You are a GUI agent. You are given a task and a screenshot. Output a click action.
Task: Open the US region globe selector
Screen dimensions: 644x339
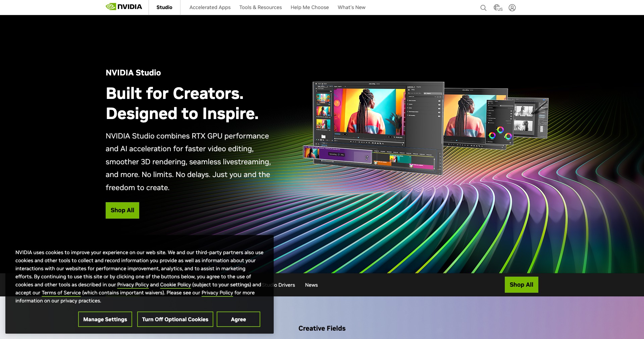coord(498,7)
